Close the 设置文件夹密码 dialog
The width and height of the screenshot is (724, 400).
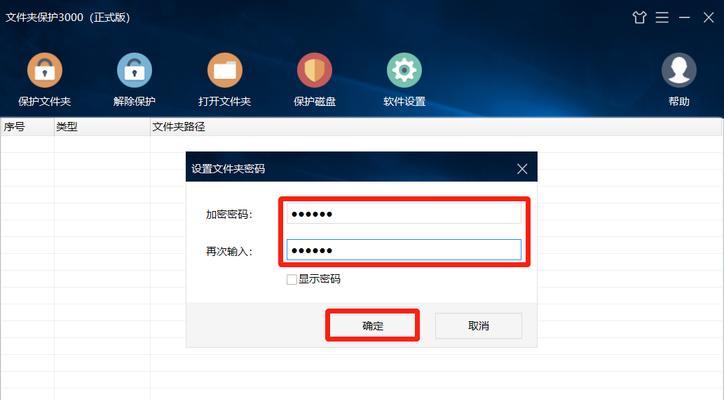tap(522, 169)
